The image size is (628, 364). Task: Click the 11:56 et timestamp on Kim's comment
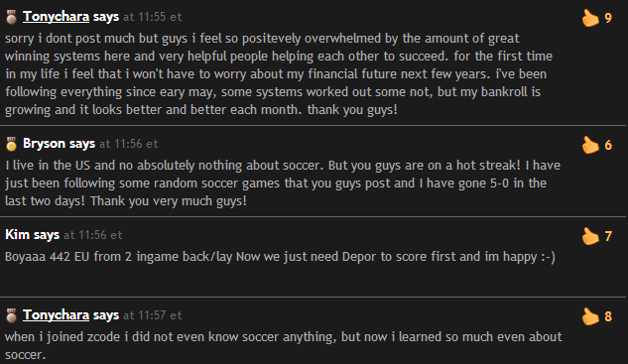[93, 235]
